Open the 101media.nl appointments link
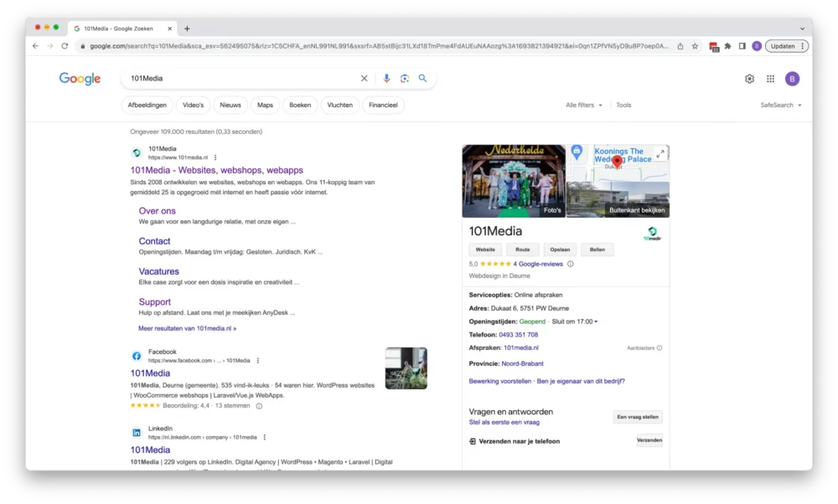The height and width of the screenshot is (504, 838). [521, 348]
